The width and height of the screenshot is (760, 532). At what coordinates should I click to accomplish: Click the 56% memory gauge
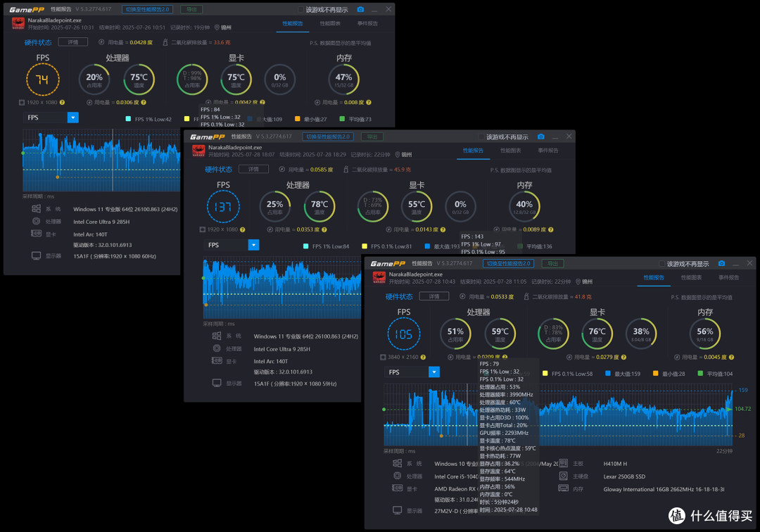point(704,334)
